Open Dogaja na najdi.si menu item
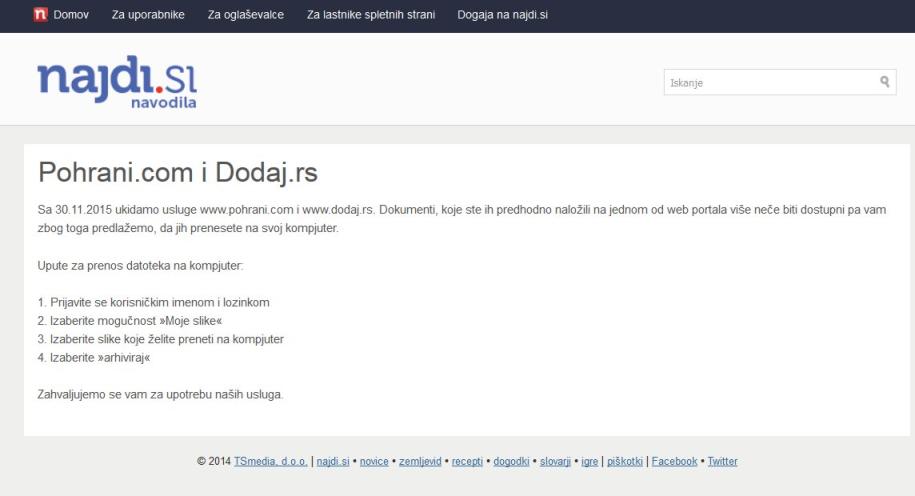This screenshot has width=915, height=496. coord(502,15)
